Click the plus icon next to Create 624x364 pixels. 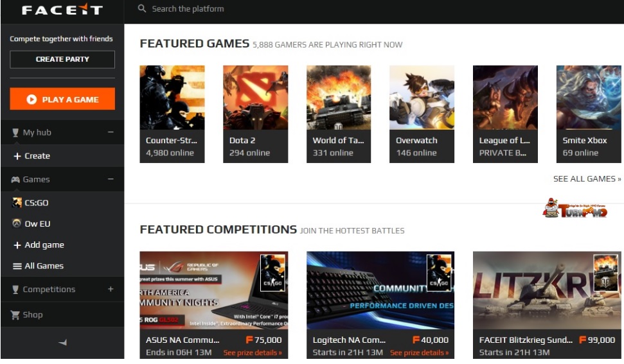(17, 156)
